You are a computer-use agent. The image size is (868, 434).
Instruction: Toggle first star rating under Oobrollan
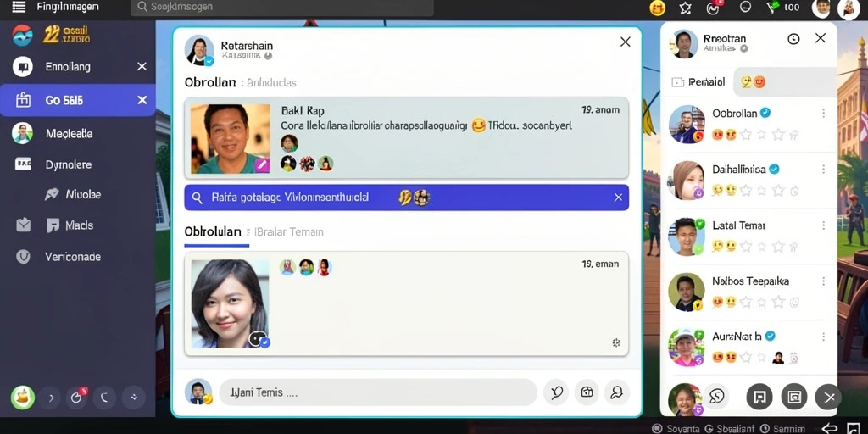746,135
